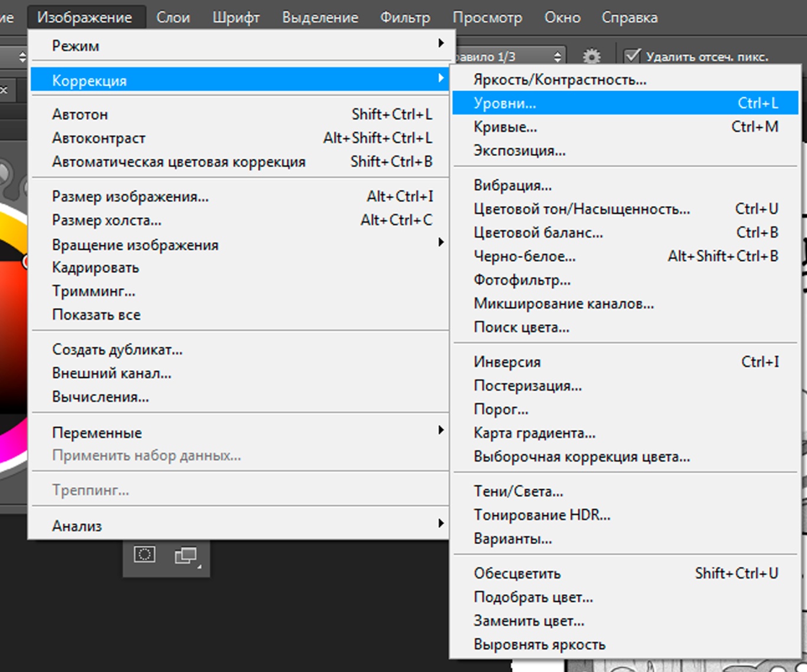Open Тонирование HDR dialog
The width and height of the screenshot is (807, 672).
coord(625,515)
